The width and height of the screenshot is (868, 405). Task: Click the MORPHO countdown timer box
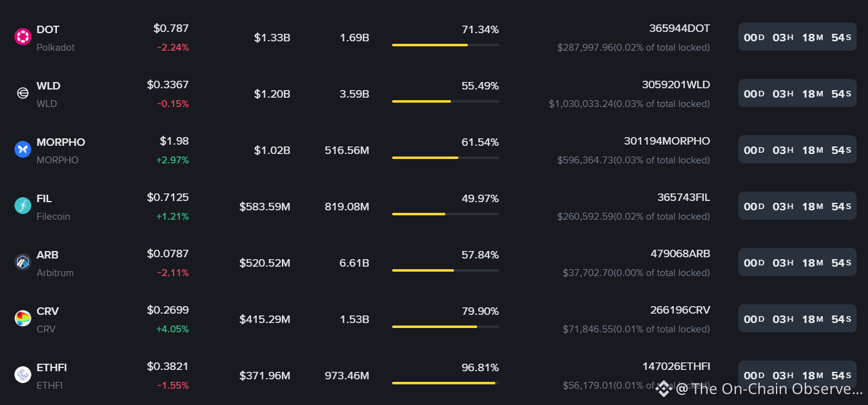point(797,150)
